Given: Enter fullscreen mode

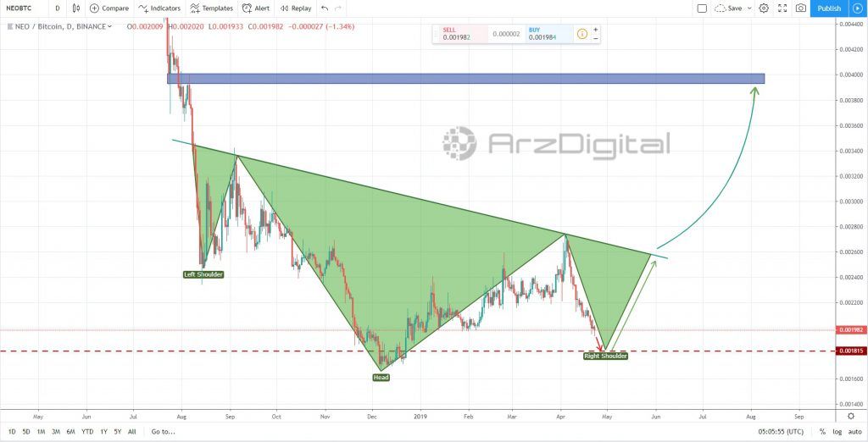Looking at the screenshot, I should tap(782, 8).
